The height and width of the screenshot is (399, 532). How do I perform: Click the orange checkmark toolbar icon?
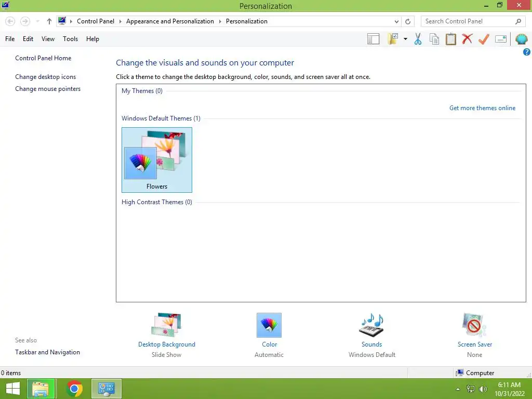point(484,39)
